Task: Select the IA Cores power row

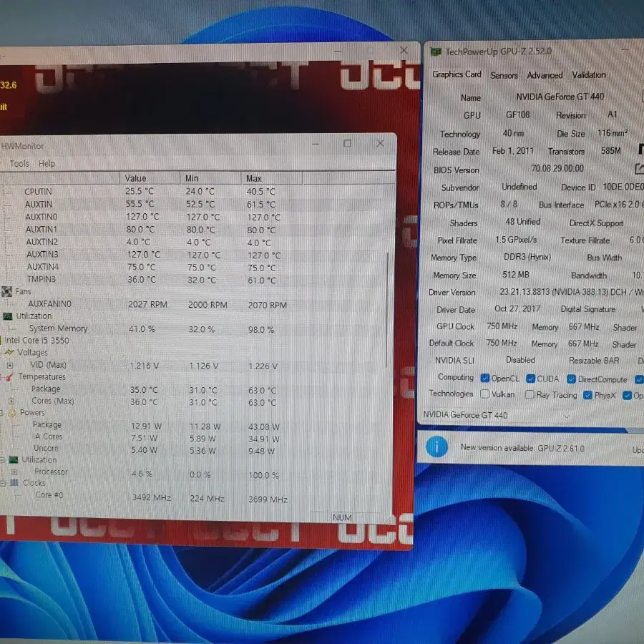Action: (x=197, y=438)
